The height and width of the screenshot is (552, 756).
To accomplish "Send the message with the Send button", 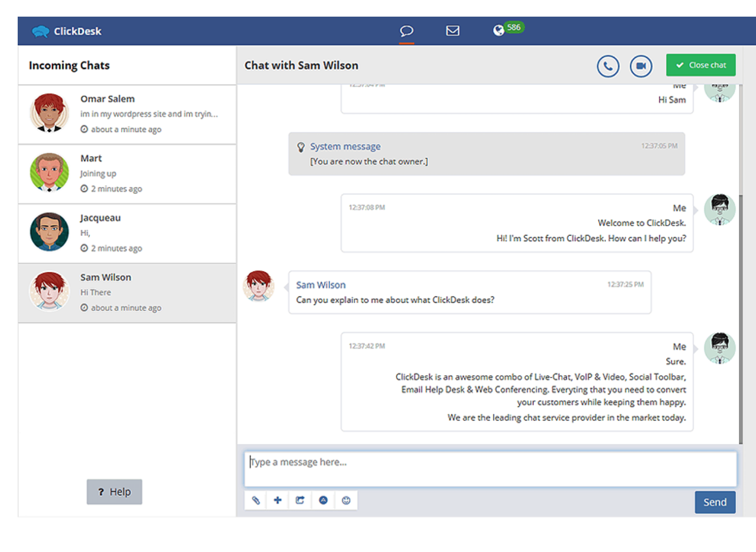I will tap(715, 502).
